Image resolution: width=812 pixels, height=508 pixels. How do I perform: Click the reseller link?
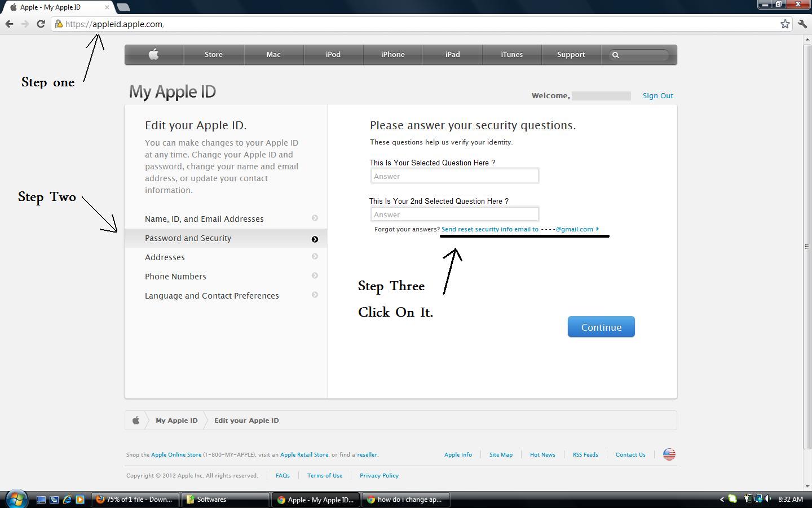[x=367, y=454]
